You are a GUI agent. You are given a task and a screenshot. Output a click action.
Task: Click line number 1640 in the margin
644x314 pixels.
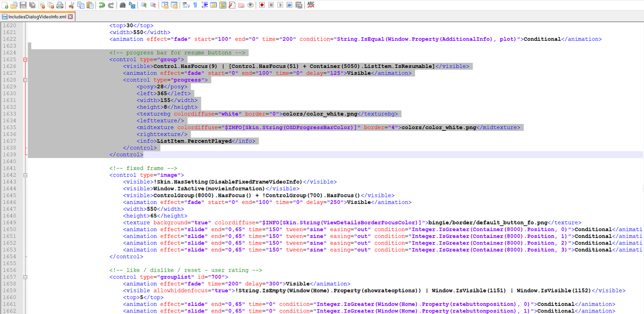[10, 161]
